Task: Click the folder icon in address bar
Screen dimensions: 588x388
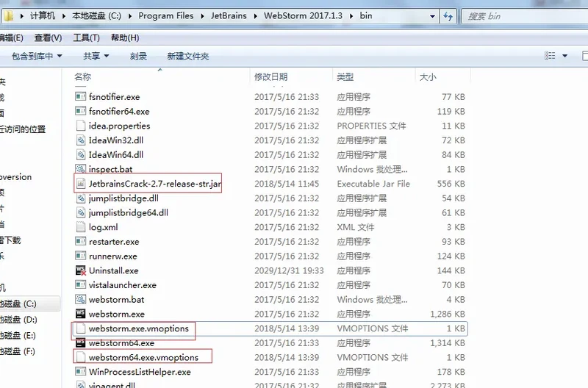Action: [8, 15]
